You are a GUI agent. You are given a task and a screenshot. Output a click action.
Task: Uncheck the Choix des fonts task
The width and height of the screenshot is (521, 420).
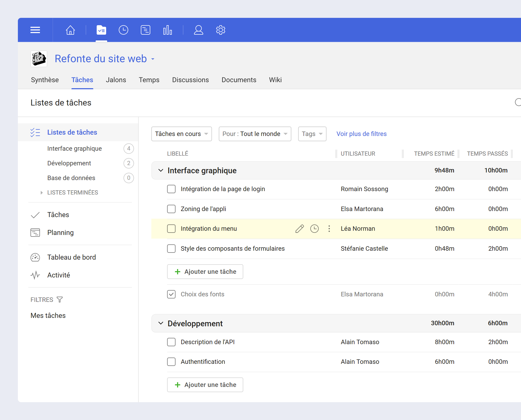click(x=171, y=294)
